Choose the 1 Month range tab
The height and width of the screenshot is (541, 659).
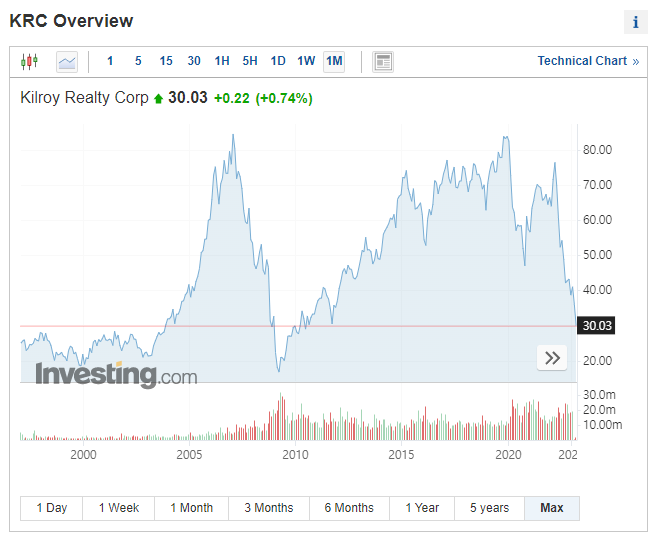[x=192, y=508]
